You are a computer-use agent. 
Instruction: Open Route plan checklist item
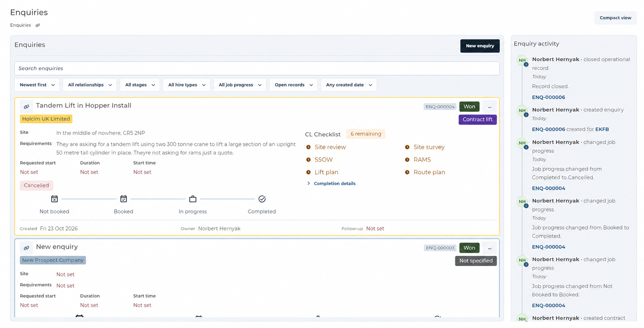pyautogui.click(x=429, y=172)
